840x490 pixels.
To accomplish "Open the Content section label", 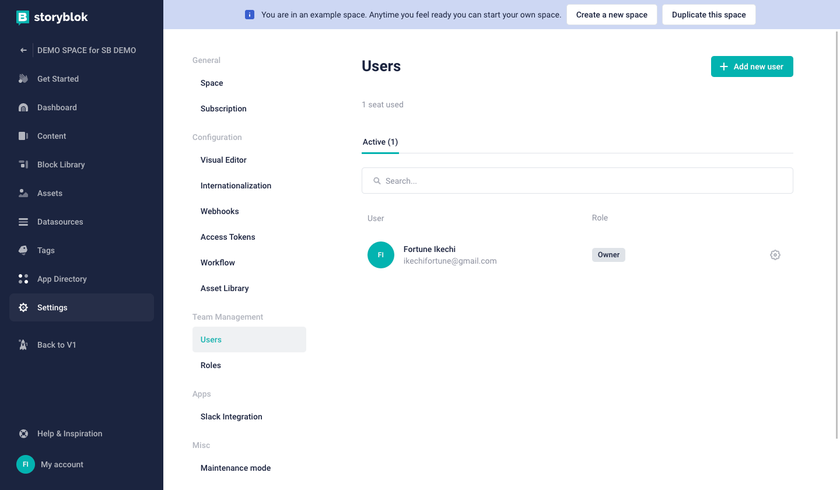I will pyautogui.click(x=51, y=136).
